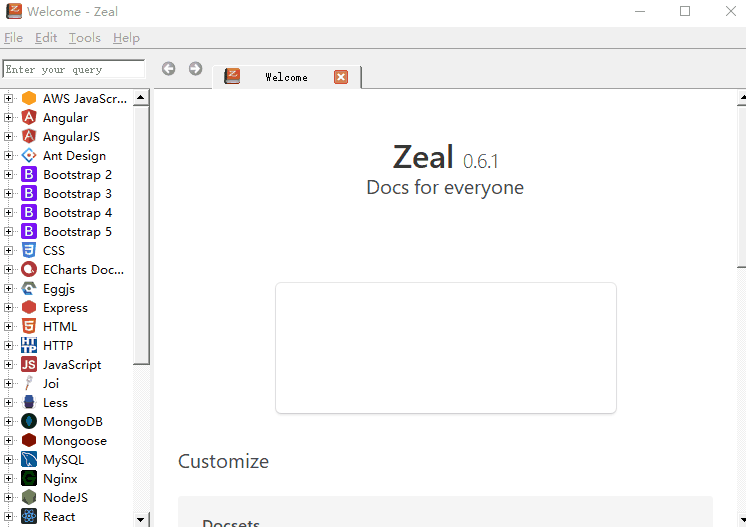Click the Less docset icon
Viewport: 746px width, 527px height.
pyautogui.click(x=29, y=403)
